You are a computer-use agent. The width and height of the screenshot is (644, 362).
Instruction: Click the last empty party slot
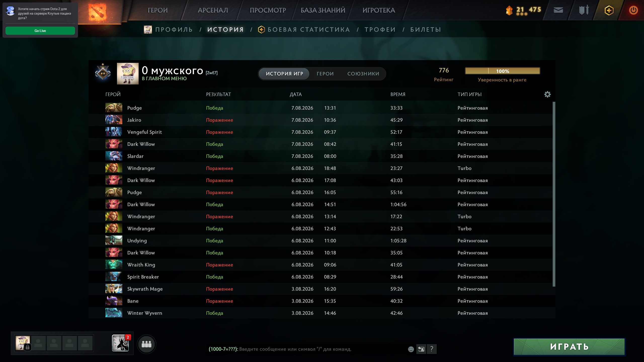point(85,343)
